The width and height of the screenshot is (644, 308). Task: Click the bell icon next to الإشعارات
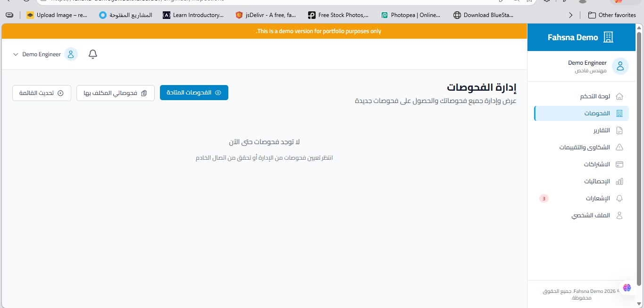pyautogui.click(x=619, y=198)
